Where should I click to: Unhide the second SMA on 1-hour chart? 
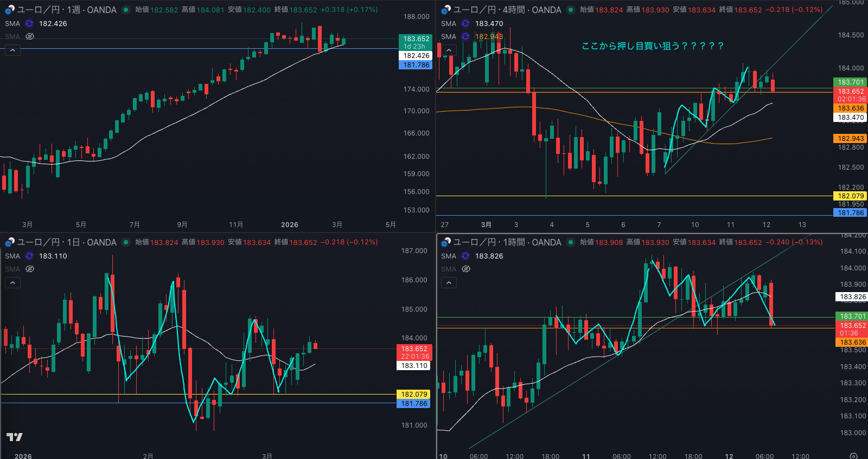point(466,269)
